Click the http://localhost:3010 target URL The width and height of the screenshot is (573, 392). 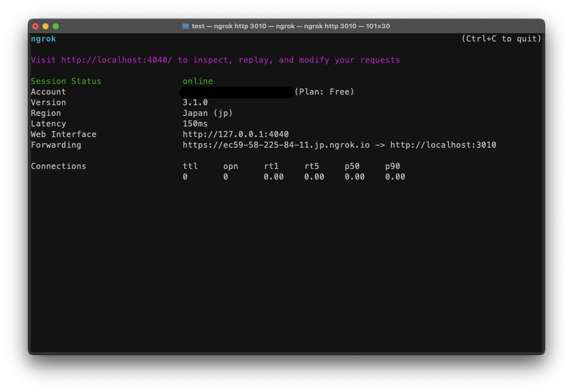[443, 145]
